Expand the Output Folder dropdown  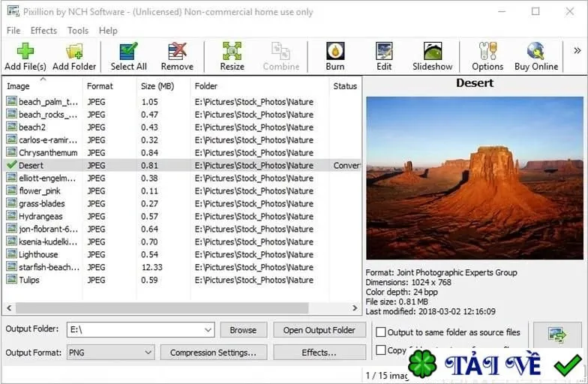click(x=208, y=330)
